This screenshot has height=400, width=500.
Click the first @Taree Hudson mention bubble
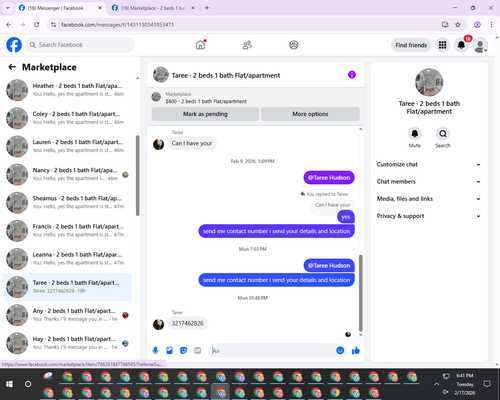(x=329, y=178)
